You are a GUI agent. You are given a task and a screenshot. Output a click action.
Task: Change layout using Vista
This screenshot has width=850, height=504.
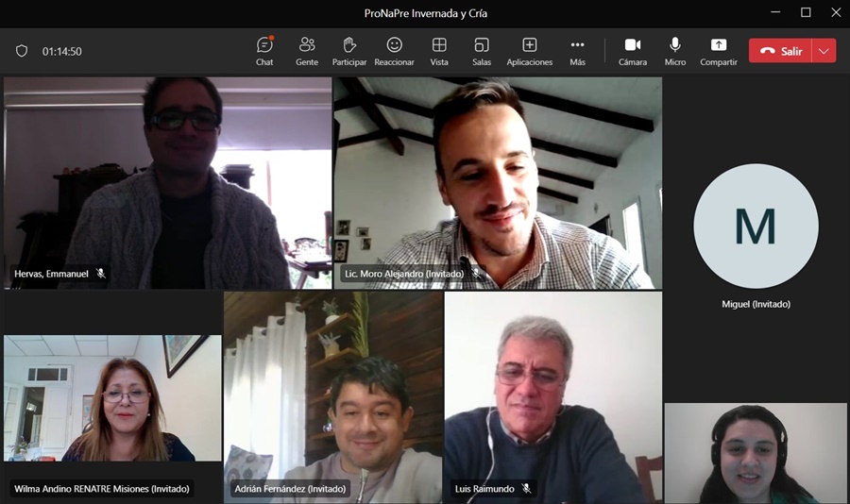[439, 51]
